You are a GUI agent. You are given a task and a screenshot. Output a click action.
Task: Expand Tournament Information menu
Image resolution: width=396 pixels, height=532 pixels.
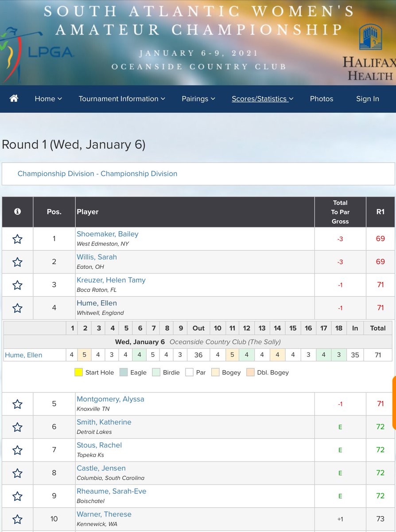(x=122, y=99)
